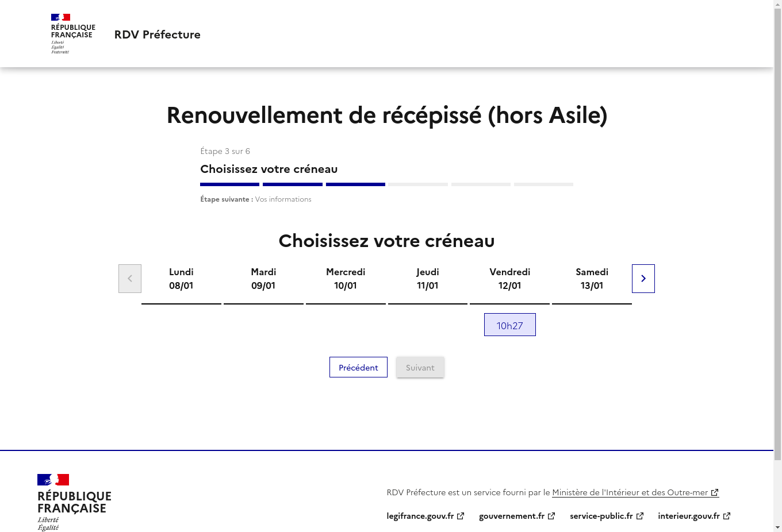Click the Précédent button
Screen dimensions: 782x532
click(x=358, y=367)
